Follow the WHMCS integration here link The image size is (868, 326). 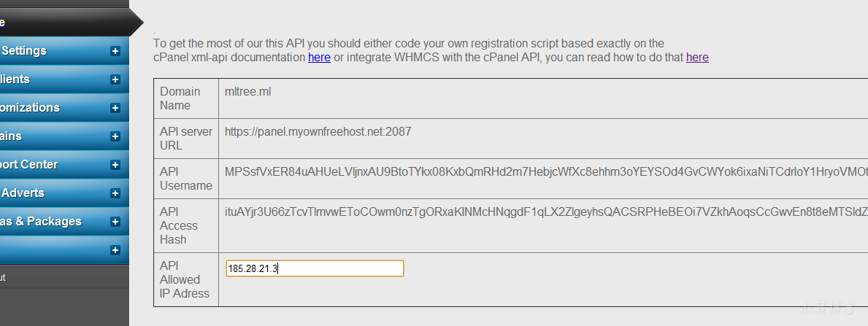[697, 57]
